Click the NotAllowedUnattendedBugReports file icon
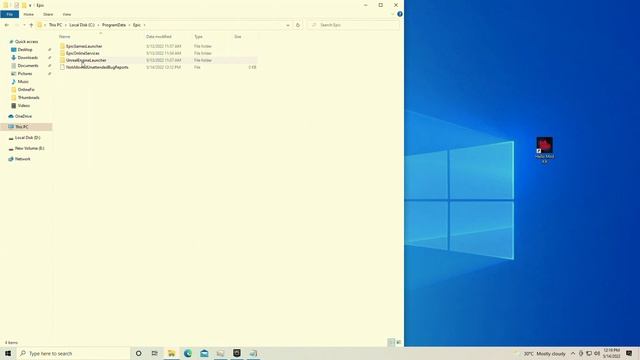The height and width of the screenshot is (360, 640). 62,67
